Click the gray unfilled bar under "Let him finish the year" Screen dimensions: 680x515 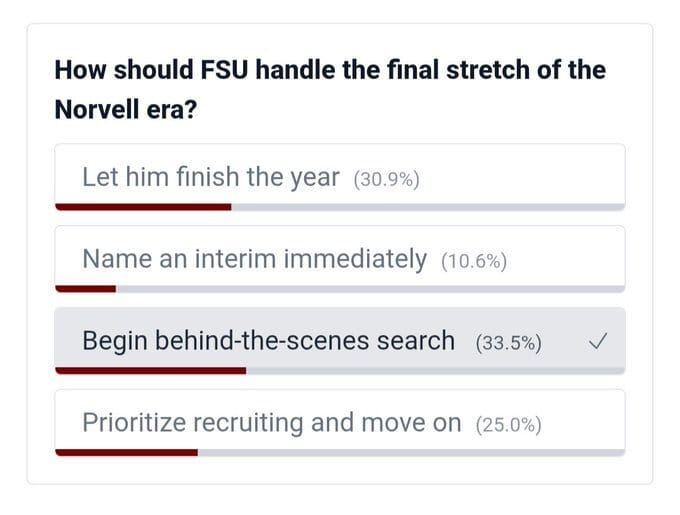(428, 207)
